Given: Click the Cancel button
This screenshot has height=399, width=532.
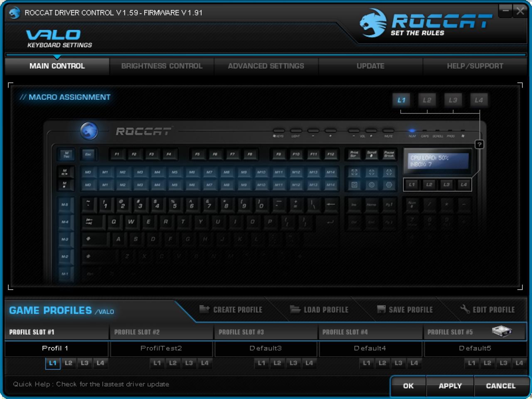Looking at the screenshot, I should click(x=500, y=386).
